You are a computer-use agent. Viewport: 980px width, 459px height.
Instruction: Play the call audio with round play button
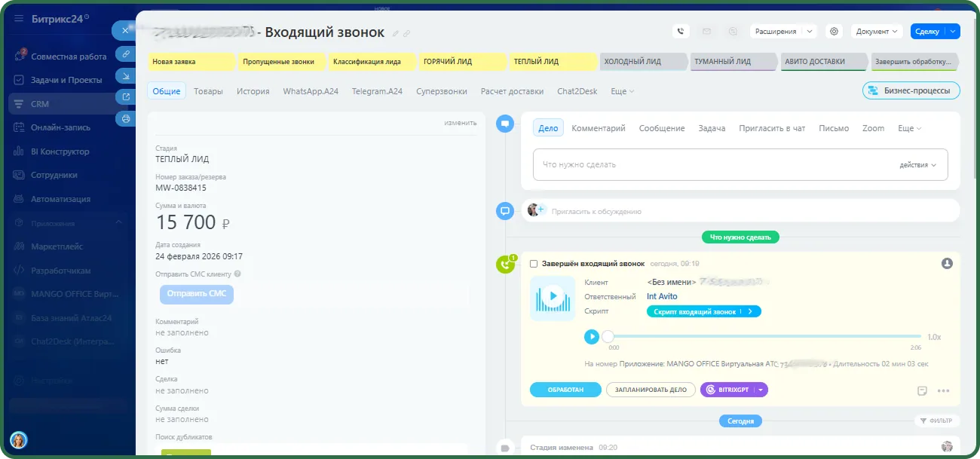592,337
